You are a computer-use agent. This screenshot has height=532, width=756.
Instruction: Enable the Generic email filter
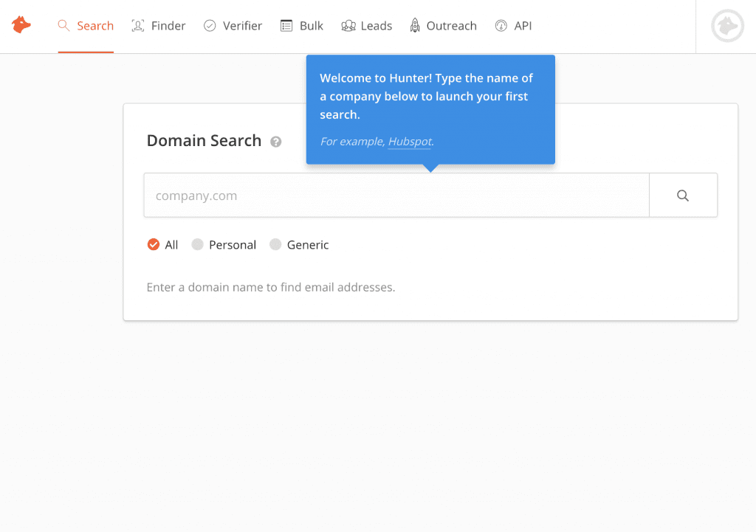click(x=275, y=243)
